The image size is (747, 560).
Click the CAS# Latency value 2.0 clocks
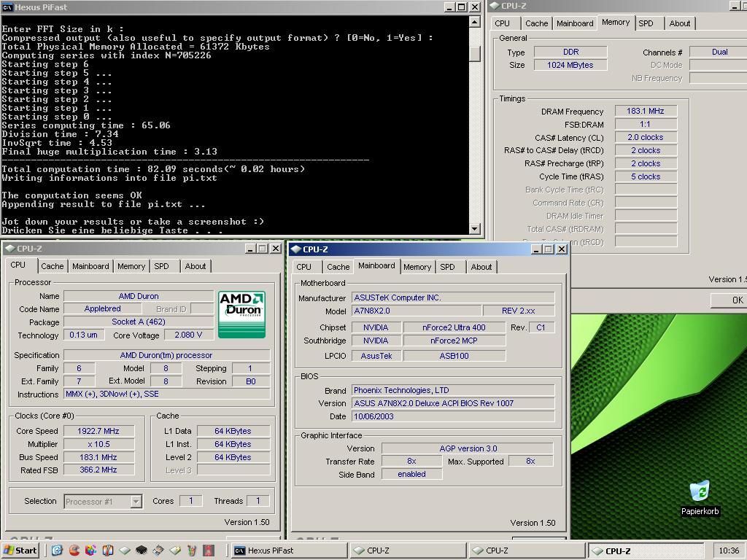[x=646, y=137]
